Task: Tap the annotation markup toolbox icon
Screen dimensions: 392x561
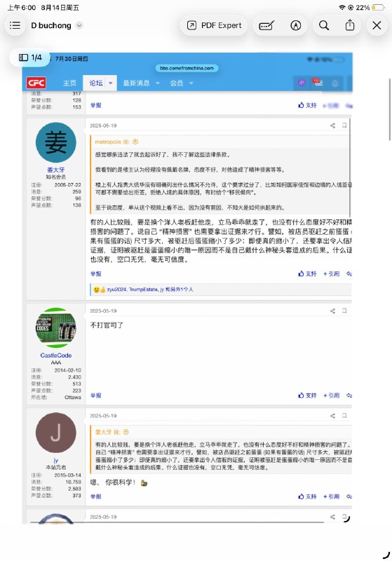Action: point(266,25)
